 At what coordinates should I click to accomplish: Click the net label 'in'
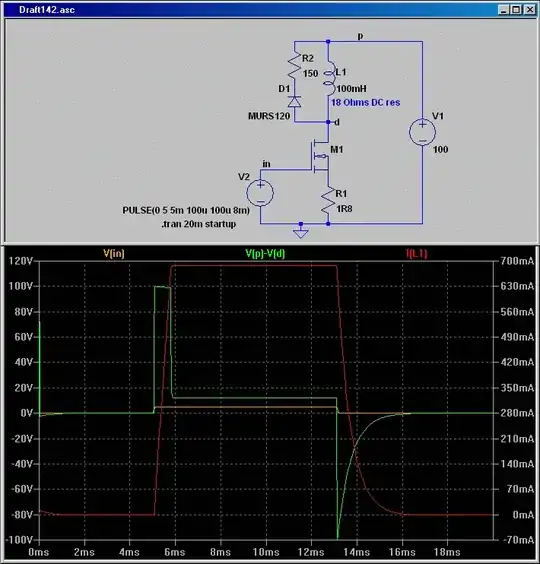pyautogui.click(x=266, y=164)
